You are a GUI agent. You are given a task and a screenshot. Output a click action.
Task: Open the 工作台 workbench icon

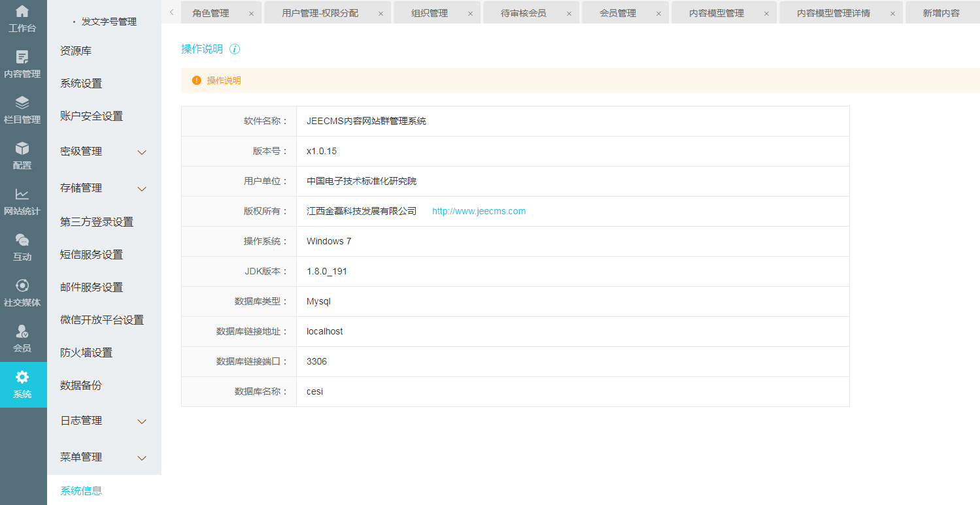pyautogui.click(x=22, y=11)
